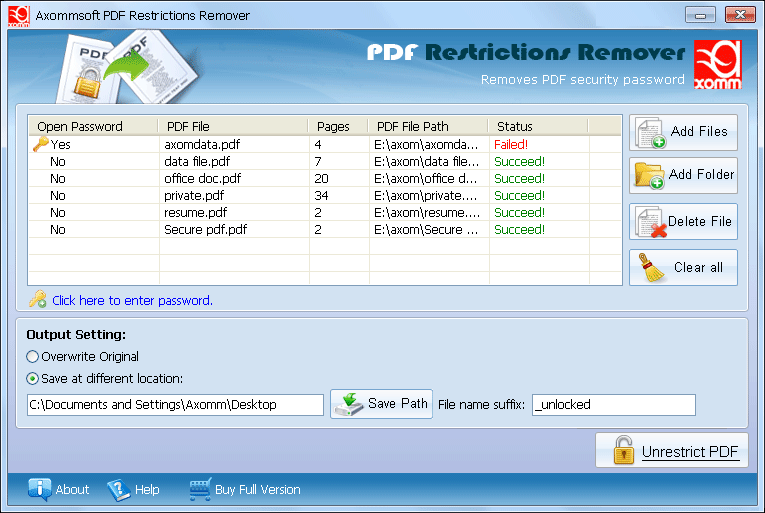This screenshot has height=513, width=765.
Task: Click the key icon beside enter password link
Action: (38, 299)
